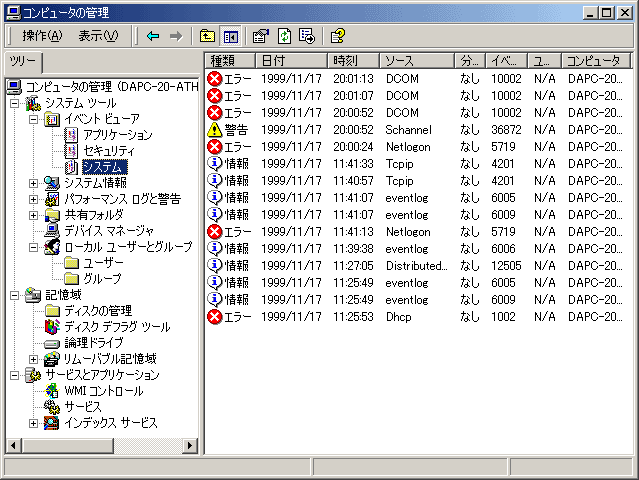Click the デバイス マネージャ icon

point(52,231)
